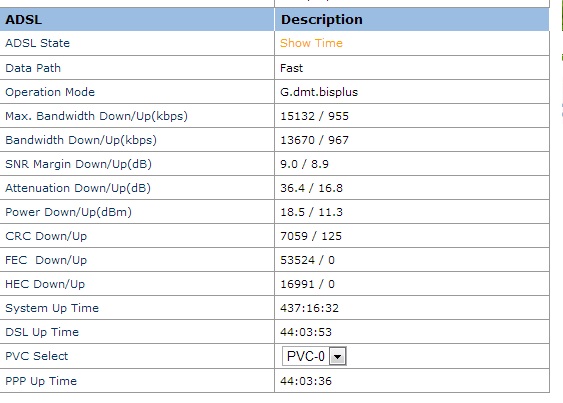Click the PVC Select row label
This screenshot has height=403, width=563.
pyautogui.click(x=37, y=356)
